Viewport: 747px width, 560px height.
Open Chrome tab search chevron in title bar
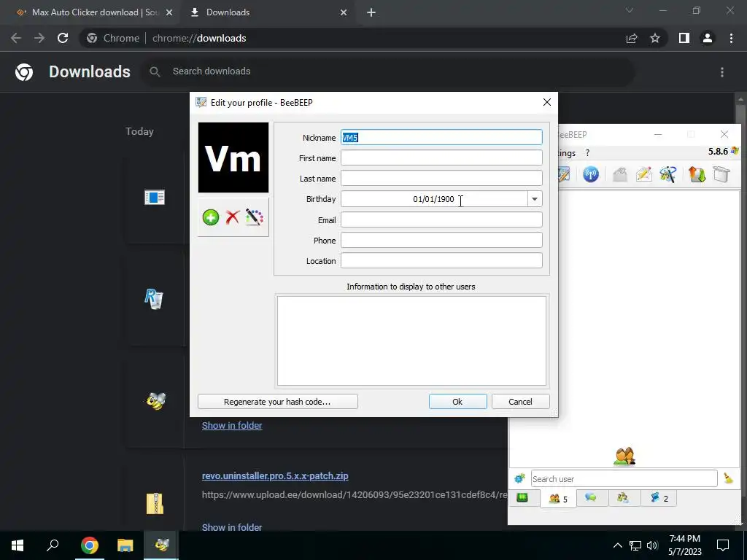(x=630, y=10)
